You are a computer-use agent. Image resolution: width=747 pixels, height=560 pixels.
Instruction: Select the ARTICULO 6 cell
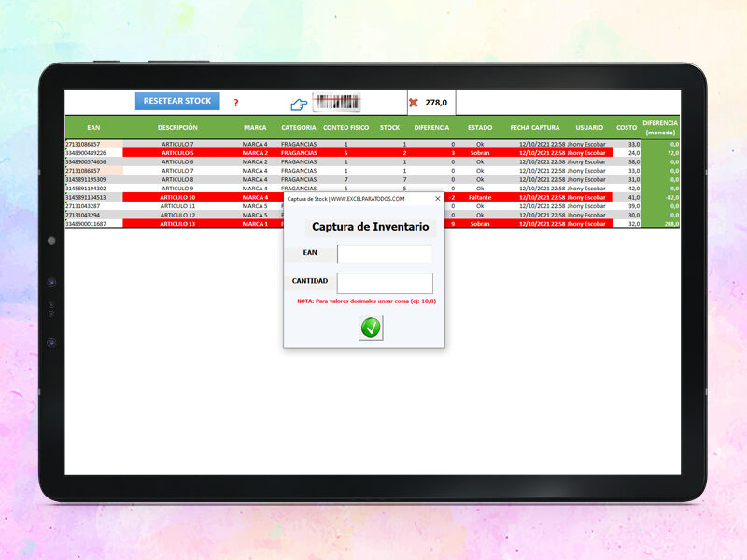pos(177,161)
